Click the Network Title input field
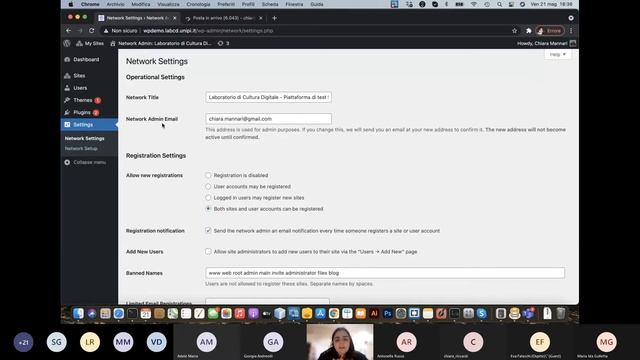 click(268, 97)
